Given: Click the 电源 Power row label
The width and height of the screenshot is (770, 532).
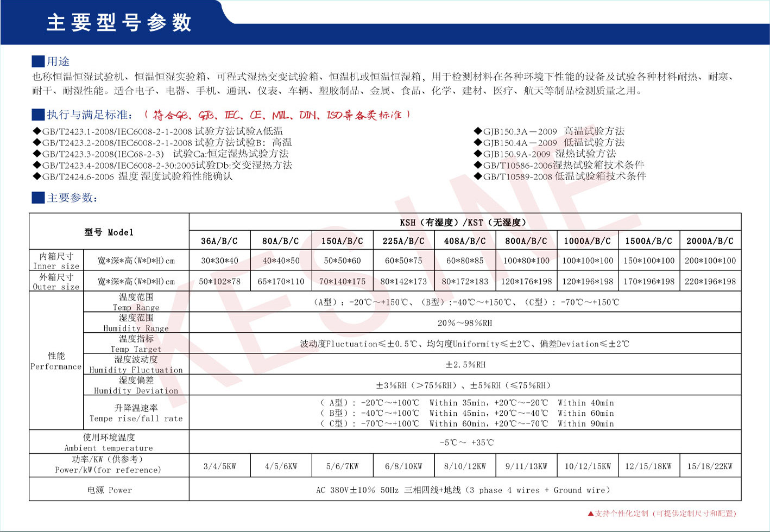Looking at the screenshot, I should click(109, 490).
